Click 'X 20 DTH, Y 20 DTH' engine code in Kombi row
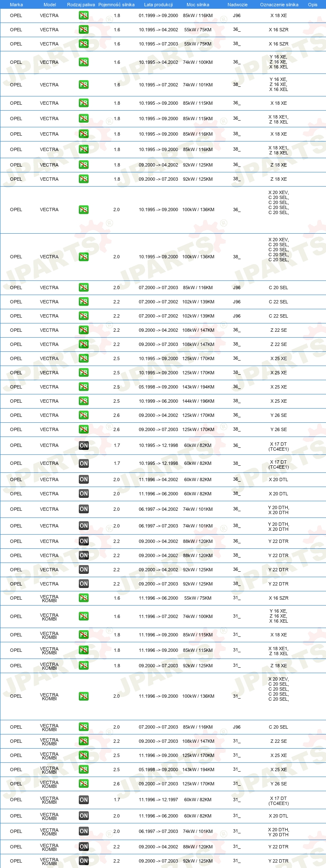The image size is (326, 868). pos(278,832)
